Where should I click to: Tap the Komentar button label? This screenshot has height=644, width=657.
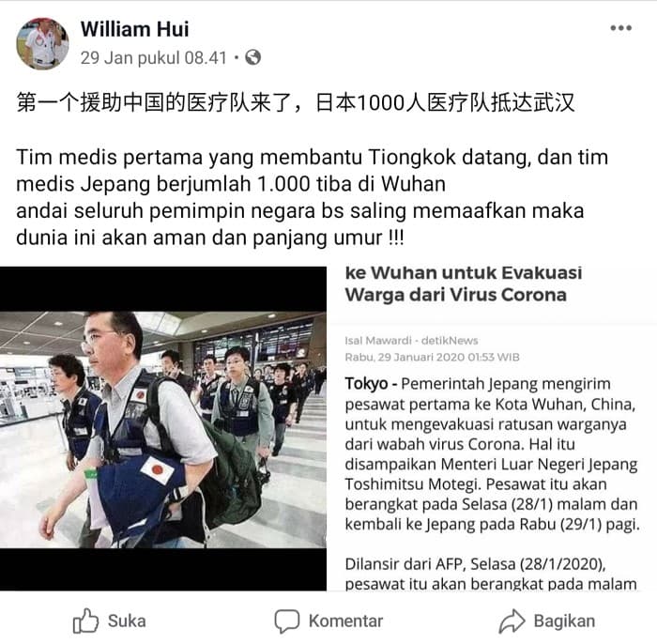(x=345, y=621)
